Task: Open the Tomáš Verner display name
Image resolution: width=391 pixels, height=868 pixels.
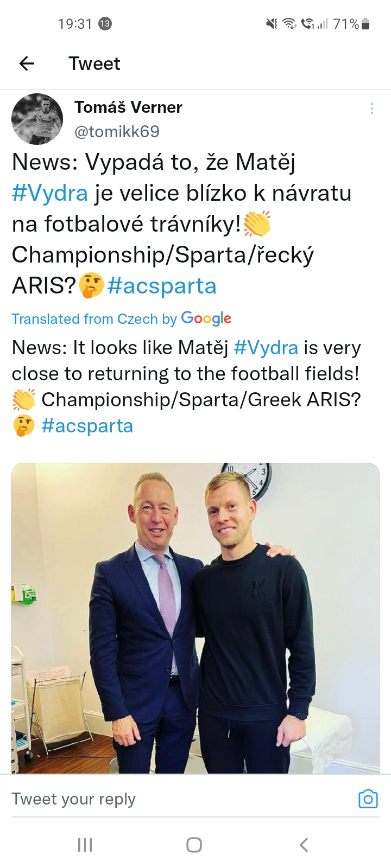Action: (x=128, y=107)
